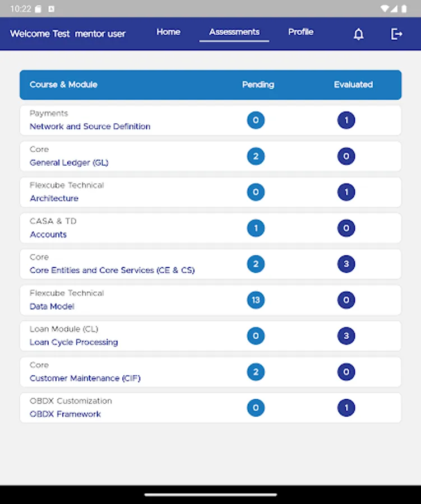Image resolution: width=421 pixels, height=504 pixels.
Task: Tap the pending badge for Accounts under CASA & TD
Action: 256,228
